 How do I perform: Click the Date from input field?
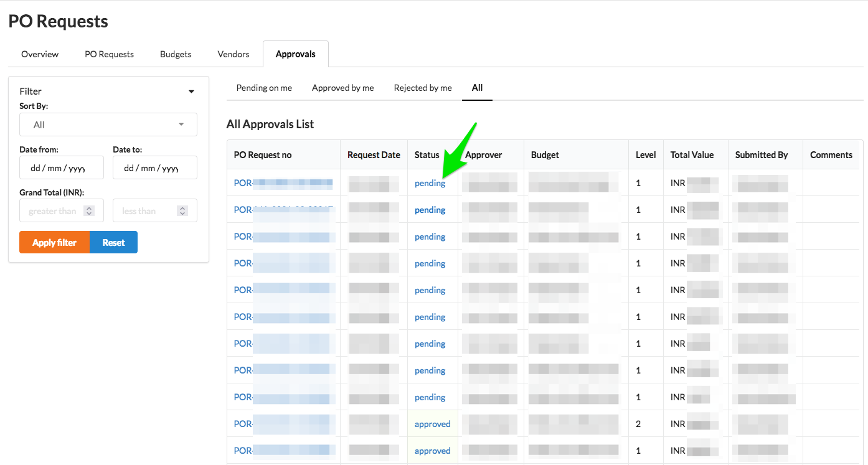pos(62,168)
